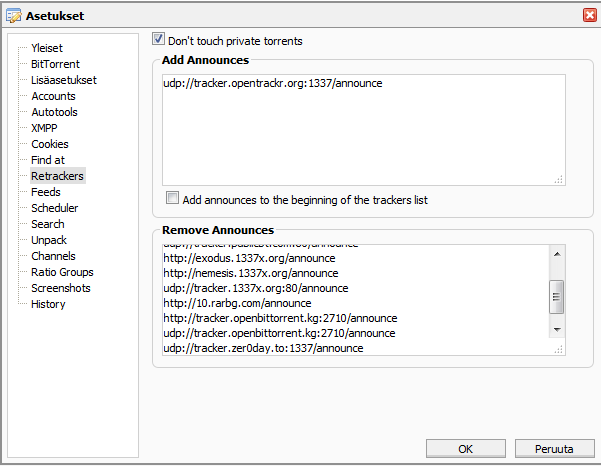Open Yleiset settings category
Screen dimensions: 601x466
point(47,48)
